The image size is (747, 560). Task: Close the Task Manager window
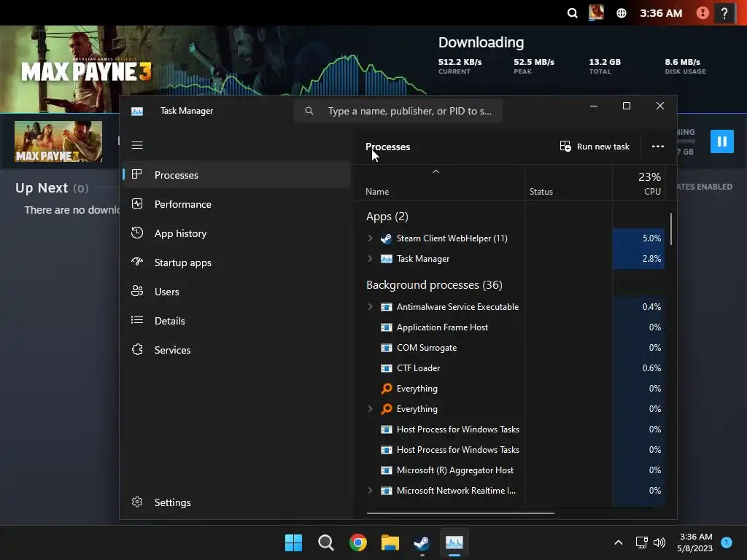click(x=659, y=106)
